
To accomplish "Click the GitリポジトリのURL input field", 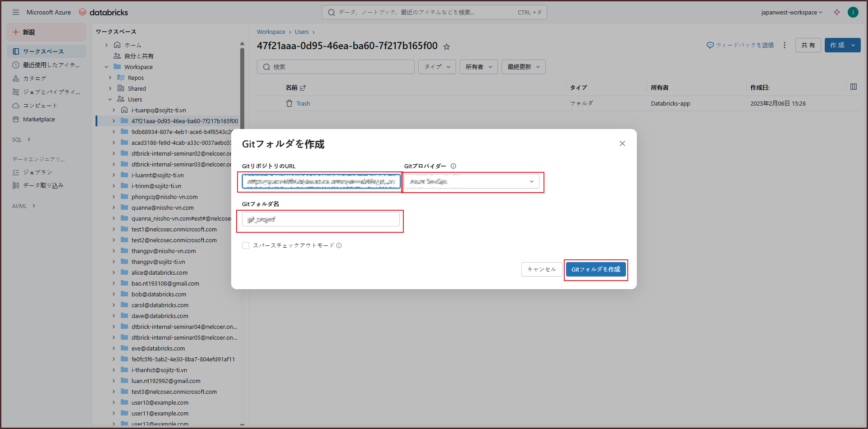I will tap(320, 181).
